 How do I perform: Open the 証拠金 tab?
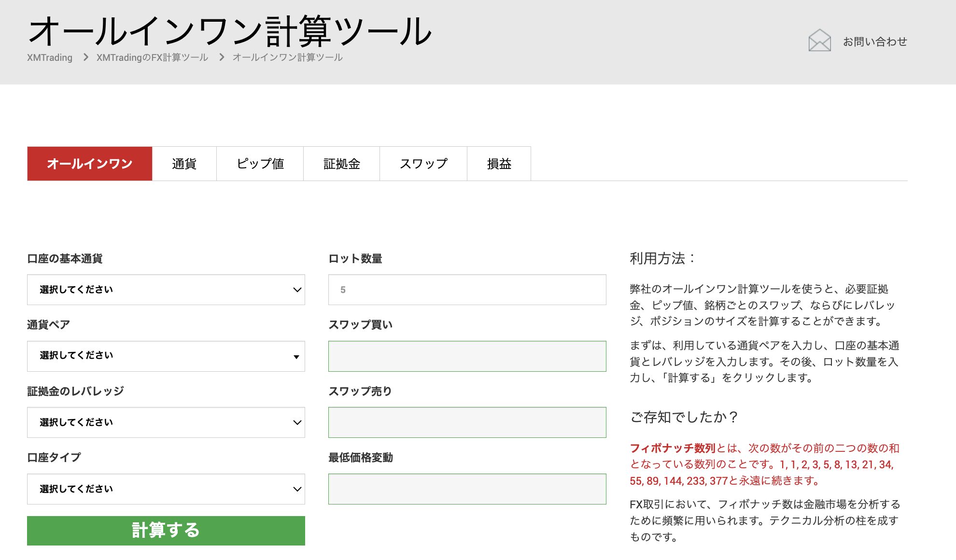[x=341, y=164]
